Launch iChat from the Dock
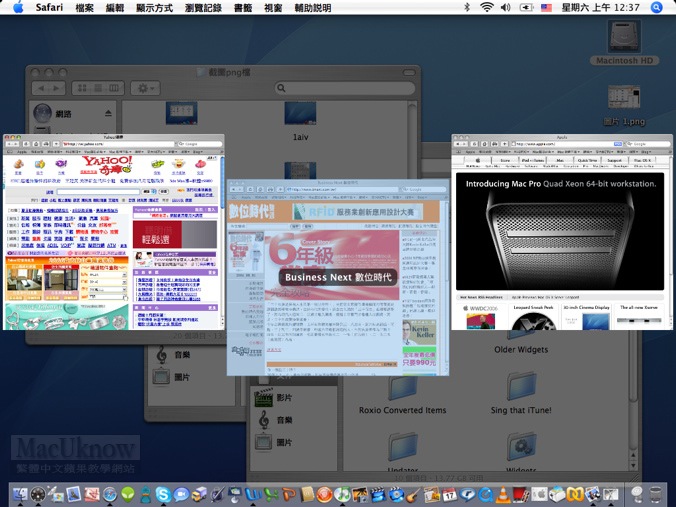The image size is (676, 507). point(181,494)
